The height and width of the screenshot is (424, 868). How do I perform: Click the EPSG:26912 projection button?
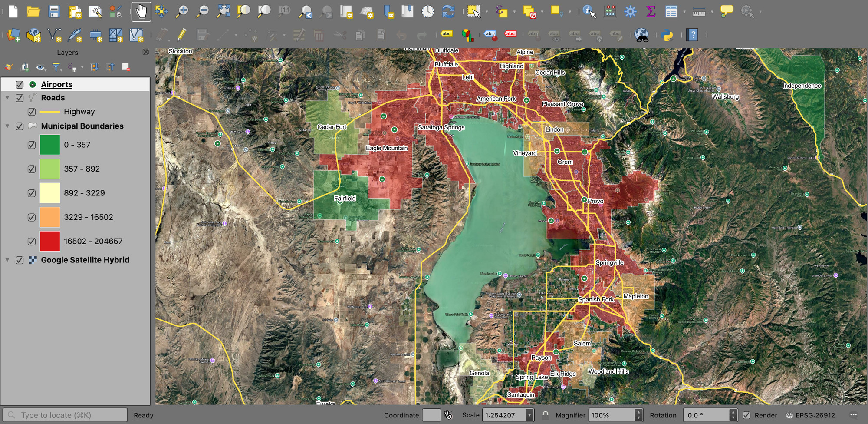pos(810,415)
